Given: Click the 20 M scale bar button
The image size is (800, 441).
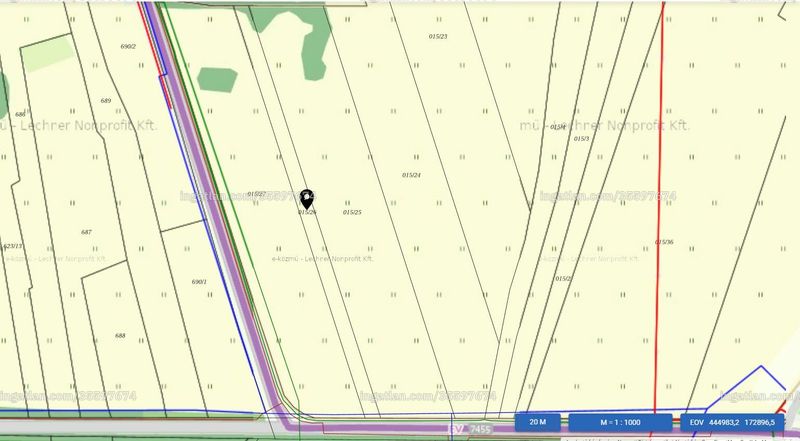Looking at the screenshot, I should [x=538, y=422].
